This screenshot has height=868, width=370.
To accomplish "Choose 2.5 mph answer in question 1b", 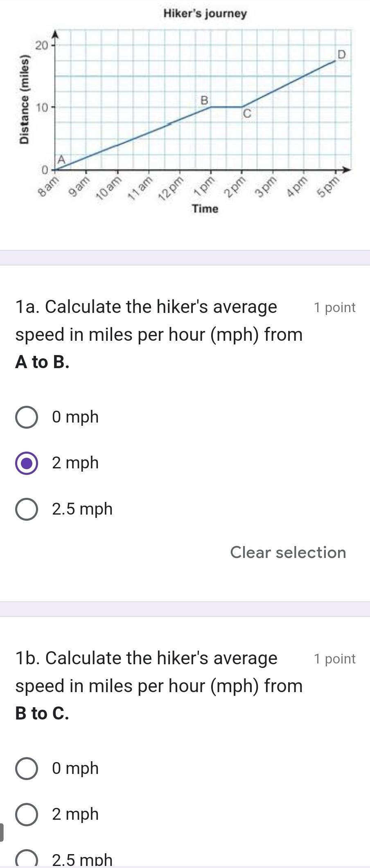I will (x=26, y=858).
